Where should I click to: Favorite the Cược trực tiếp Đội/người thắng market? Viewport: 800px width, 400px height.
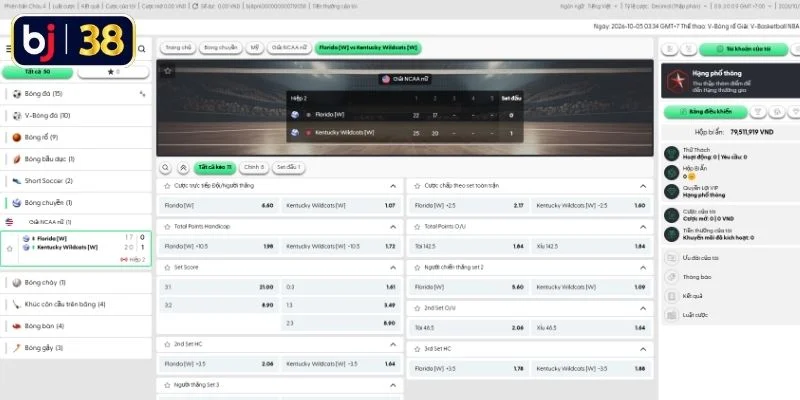coord(167,186)
